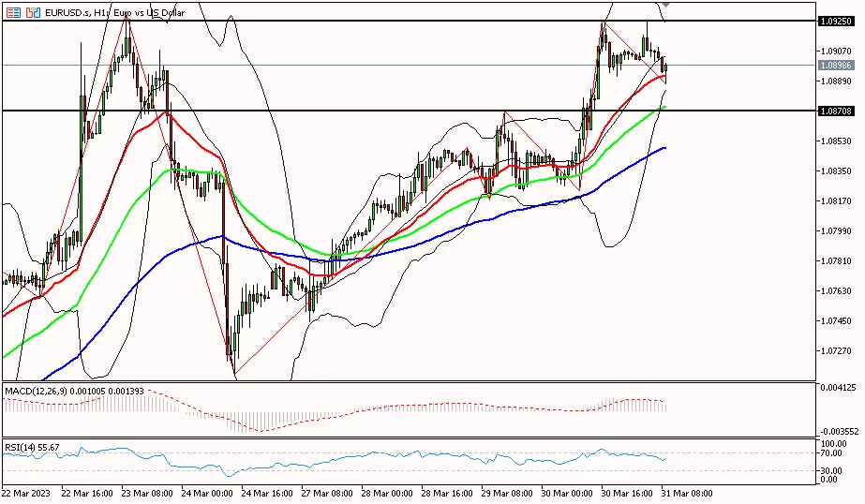Click the 1.07450 price scale value

(836, 321)
